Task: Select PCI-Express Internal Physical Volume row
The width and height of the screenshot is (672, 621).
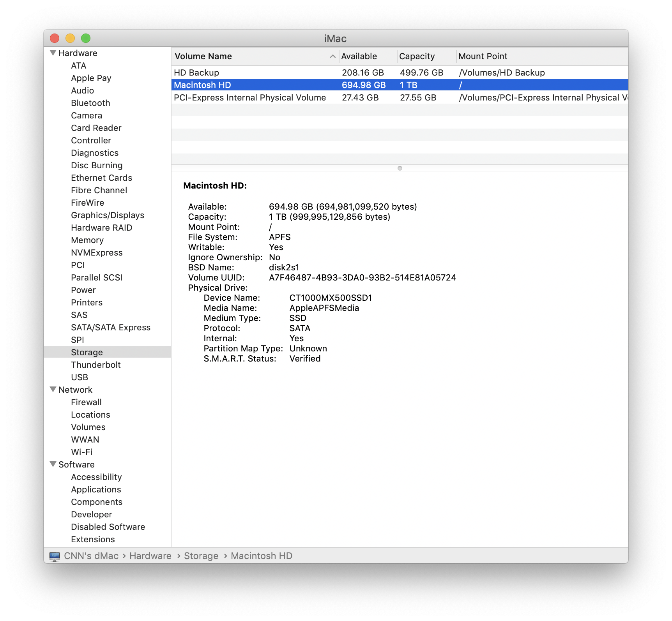Action: point(400,97)
